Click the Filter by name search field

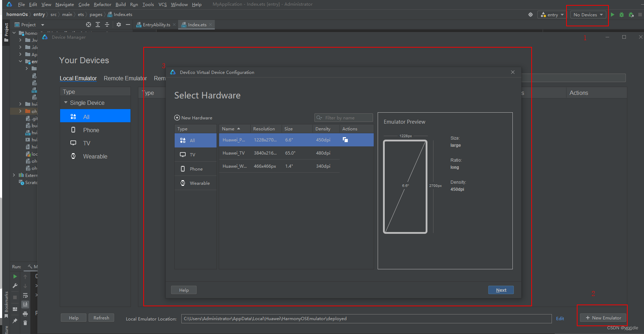[344, 118]
